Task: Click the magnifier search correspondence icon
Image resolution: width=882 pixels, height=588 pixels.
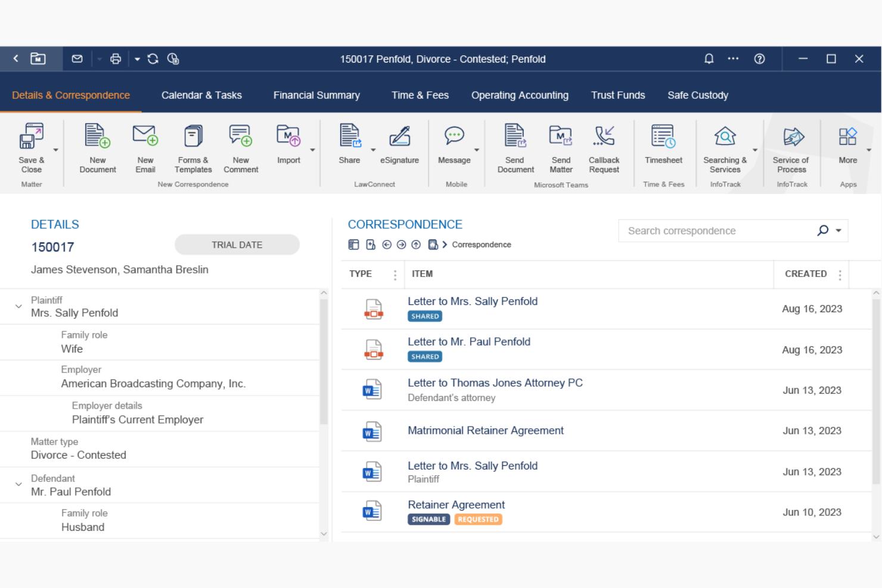Action: point(823,231)
